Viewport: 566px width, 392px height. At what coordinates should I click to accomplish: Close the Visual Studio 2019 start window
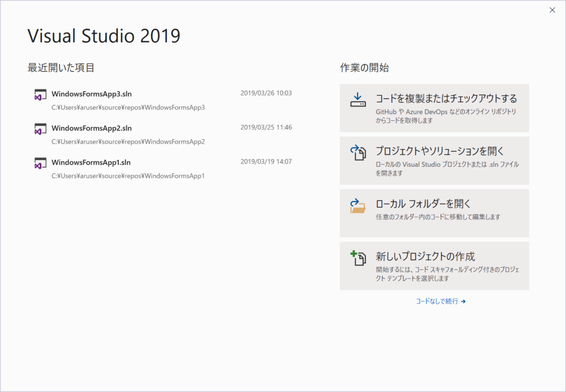(552, 10)
